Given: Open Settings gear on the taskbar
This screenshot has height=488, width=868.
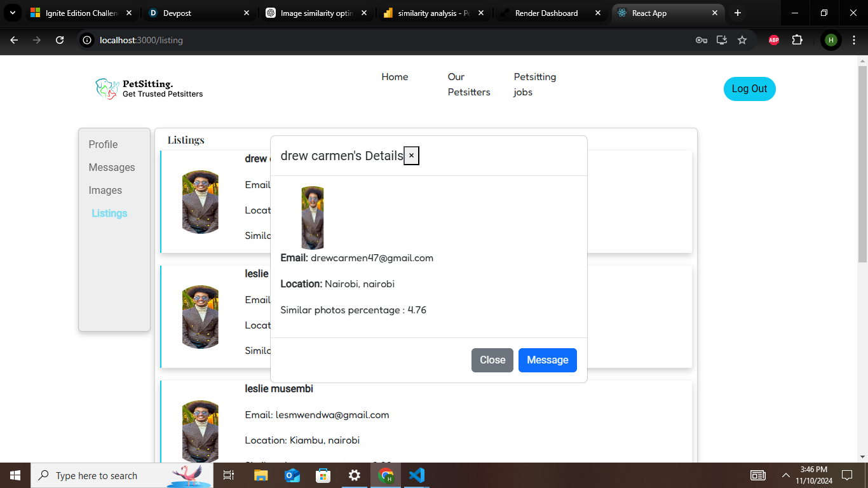Looking at the screenshot, I should [x=355, y=475].
